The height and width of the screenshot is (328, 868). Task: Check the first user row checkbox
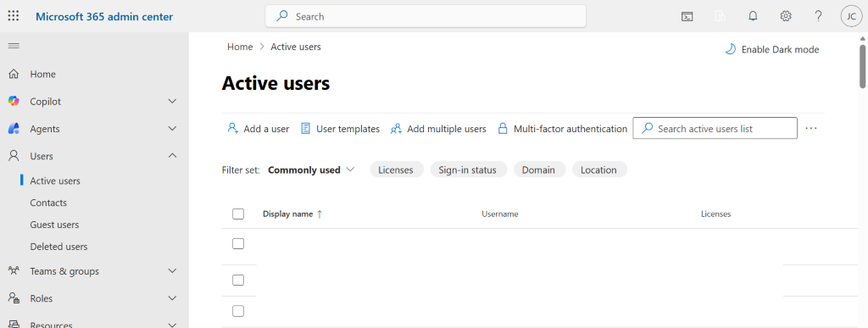[238, 243]
